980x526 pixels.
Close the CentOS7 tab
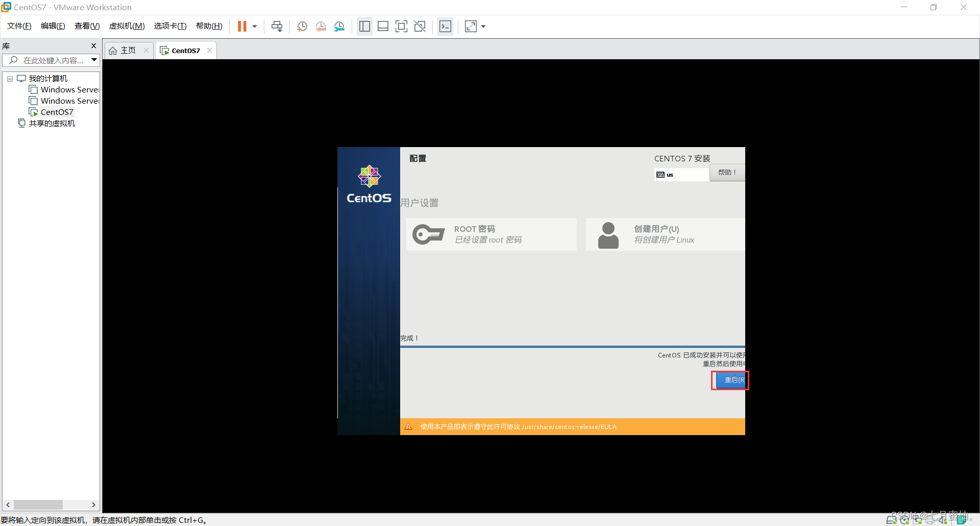click(209, 50)
